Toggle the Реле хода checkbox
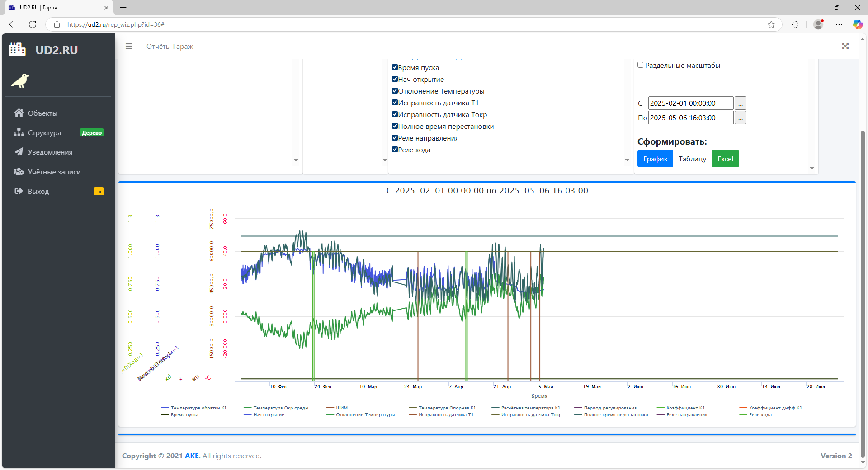868x470 pixels. (395, 150)
